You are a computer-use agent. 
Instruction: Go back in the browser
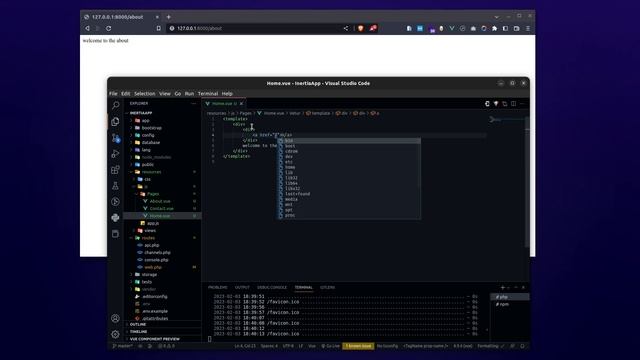(87, 28)
